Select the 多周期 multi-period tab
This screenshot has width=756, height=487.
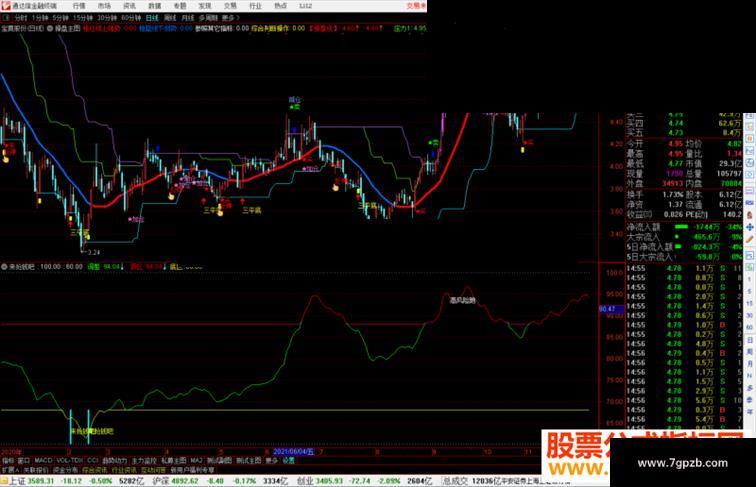pos(208,18)
